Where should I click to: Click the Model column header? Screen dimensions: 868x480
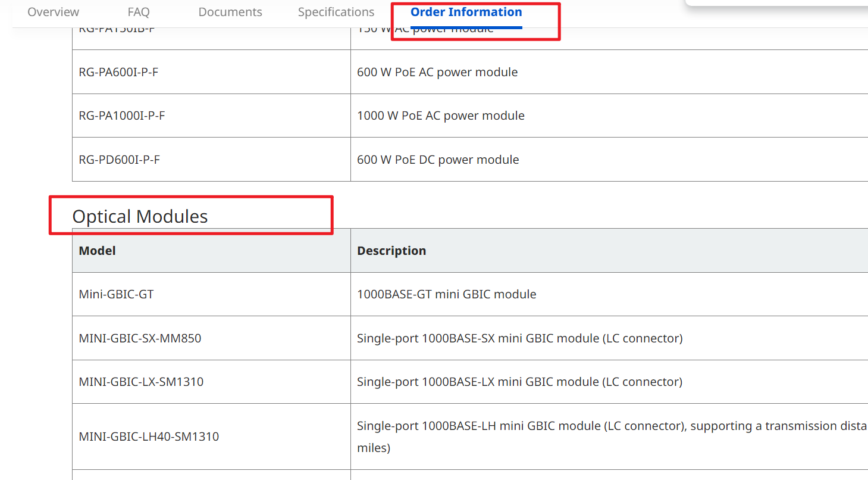click(x=97, y=251)
